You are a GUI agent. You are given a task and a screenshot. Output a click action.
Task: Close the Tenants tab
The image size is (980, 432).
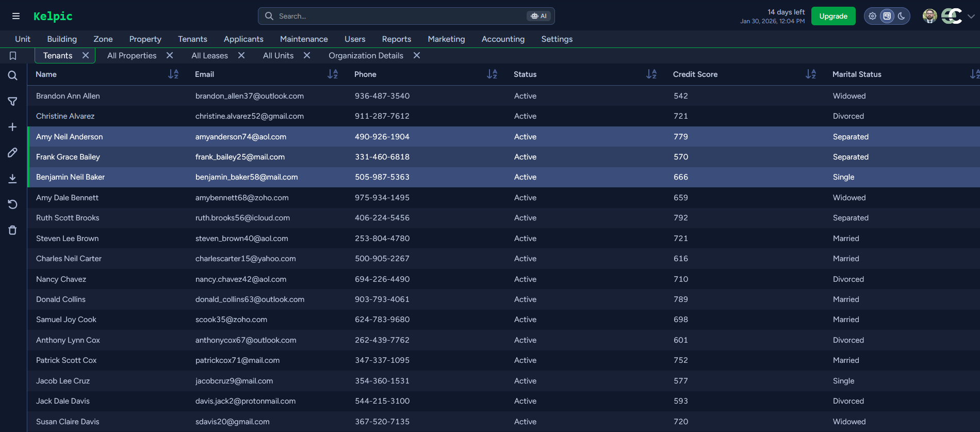point(86,55)
